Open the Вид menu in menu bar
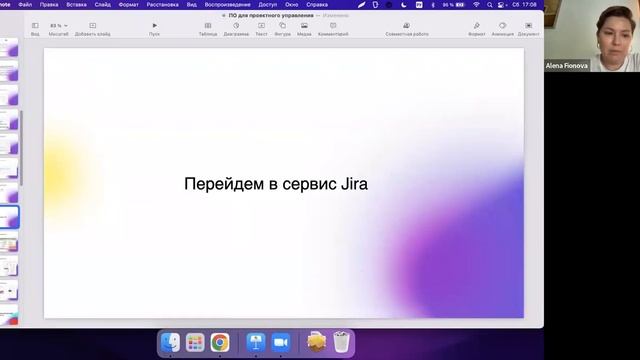Image resolution: width=640 pixels, height=360 pixels. 191,4
